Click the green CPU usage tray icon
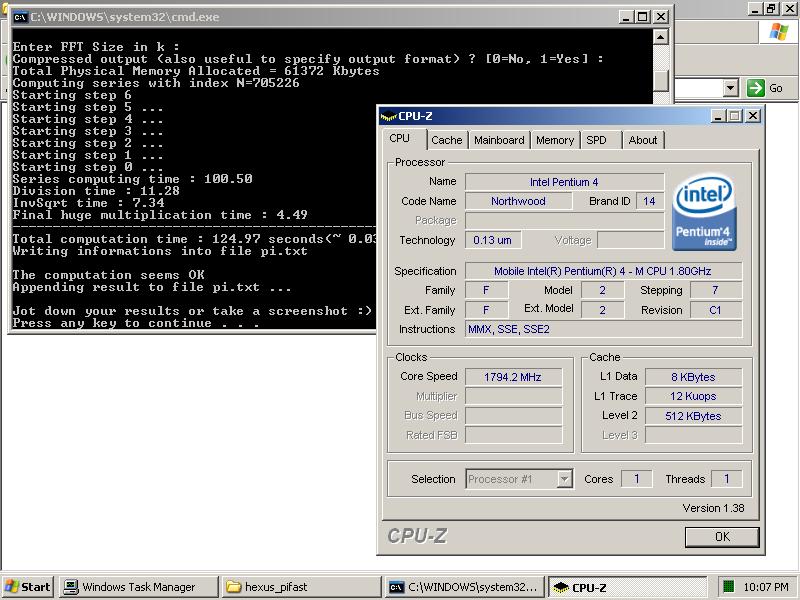Image resolution: width=800 pixels, height=600 pixels. pos(729,587)
